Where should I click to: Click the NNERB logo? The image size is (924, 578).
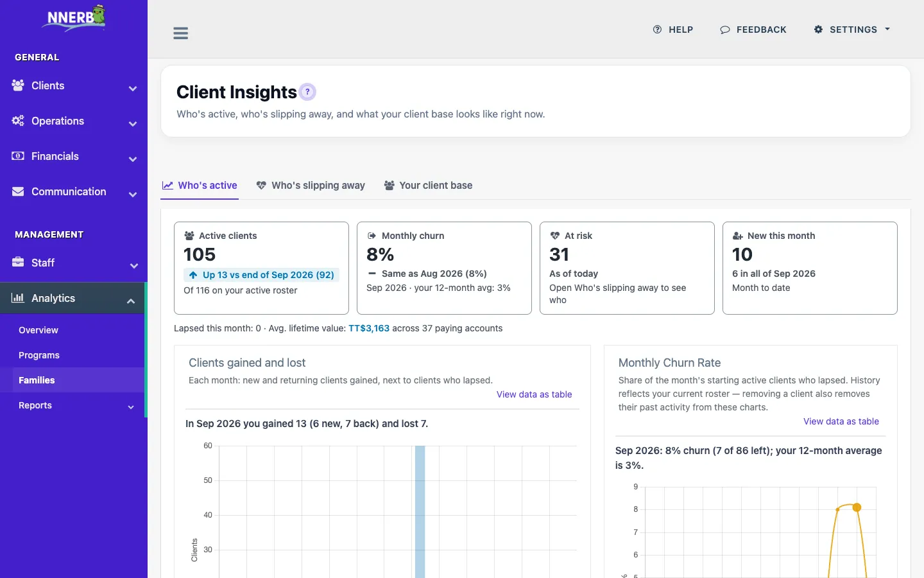[74, 18]
